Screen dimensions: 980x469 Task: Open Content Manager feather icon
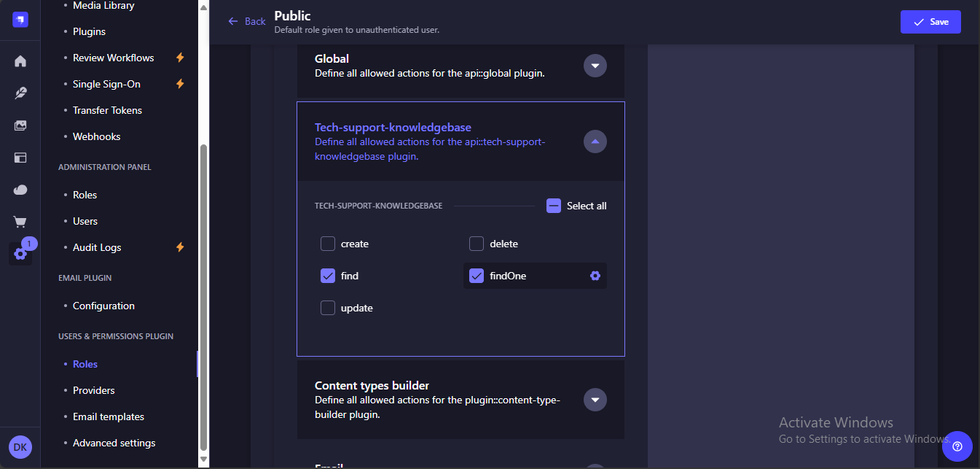coord(20,93)
